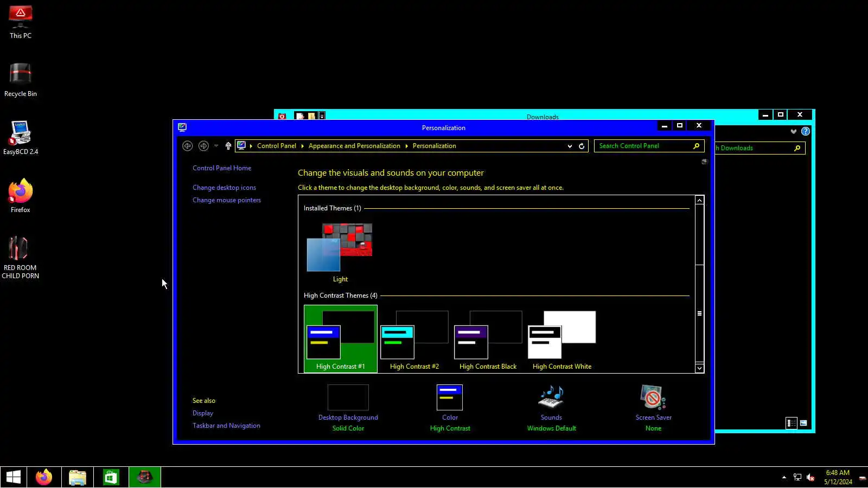The width and height of the screenshot is (868, 488).
Task: Go up one level to Appearance and Personalization
Action: pyautogui.click(x=228, y=146)
